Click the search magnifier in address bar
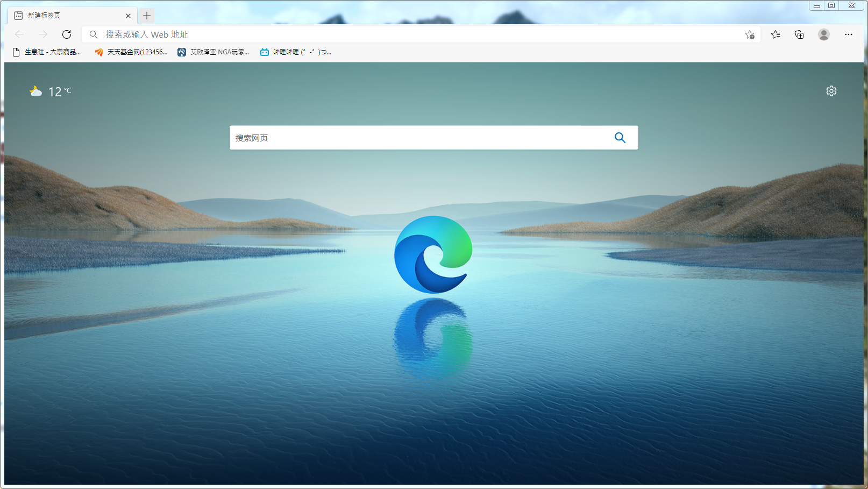Screen dimensions: 868x489 click(x=94, y=34)
